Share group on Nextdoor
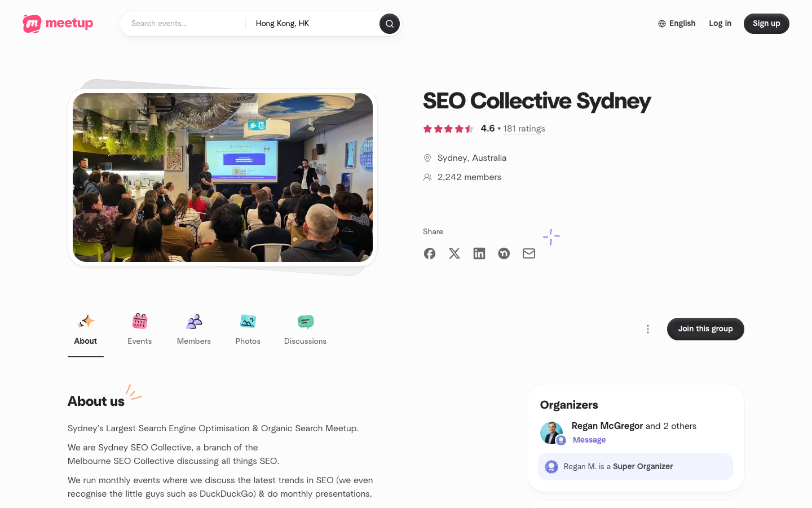The image size is (812, 508). click(504, 253)
